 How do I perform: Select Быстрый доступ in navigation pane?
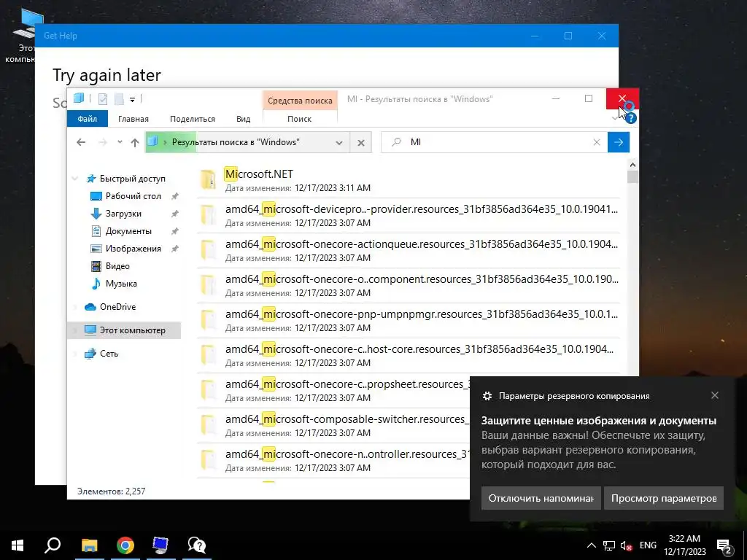click(x=132, y=179)
